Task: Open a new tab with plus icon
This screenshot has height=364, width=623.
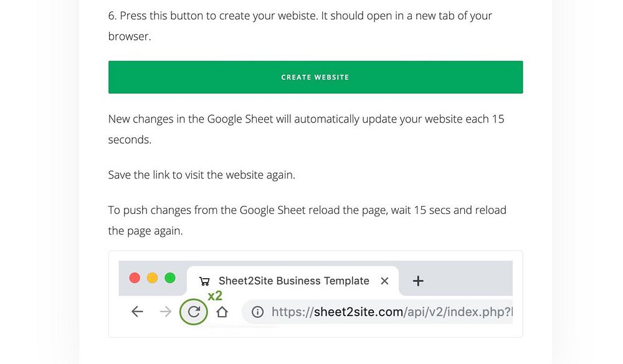Action: pyautogui.click(x=418, y=281)
